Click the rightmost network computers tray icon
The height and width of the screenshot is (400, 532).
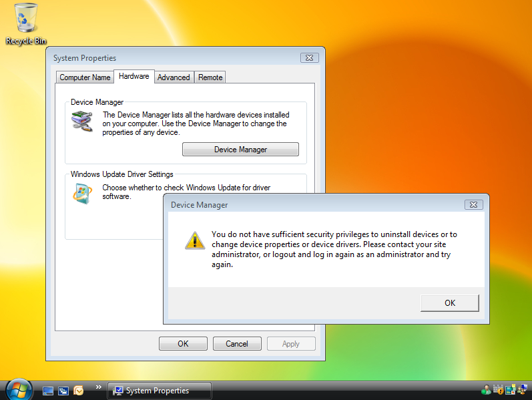click(x=522, y=390)
